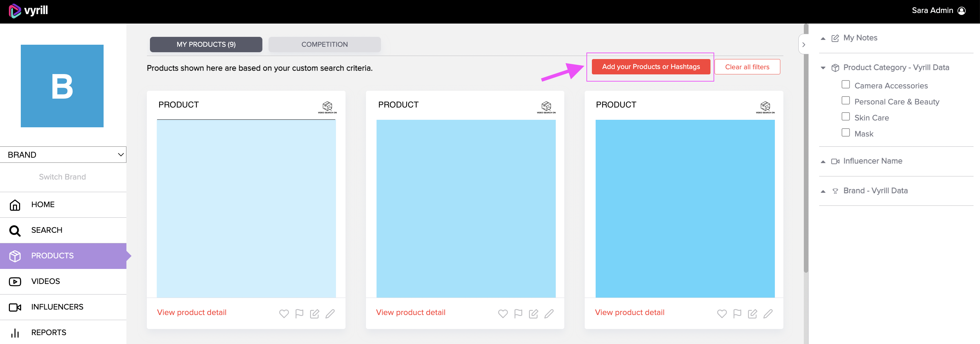Screen dimensions: 980x344
Task: Click Clear all filters button
Action: (747, 67)
